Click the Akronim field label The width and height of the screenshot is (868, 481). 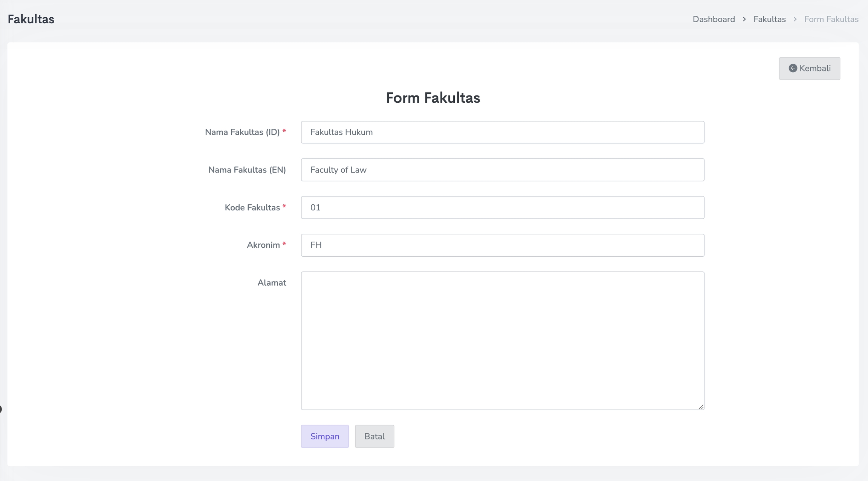(263, 245)
